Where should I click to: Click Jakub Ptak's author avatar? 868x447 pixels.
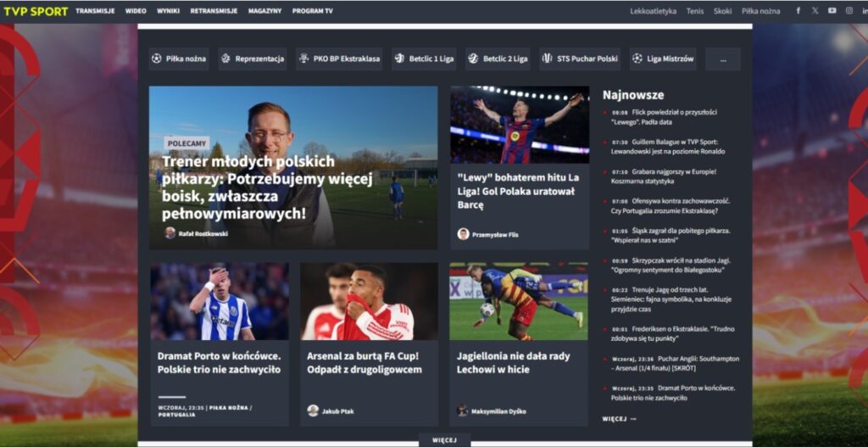pyautogui.click(x=313, y=411)
